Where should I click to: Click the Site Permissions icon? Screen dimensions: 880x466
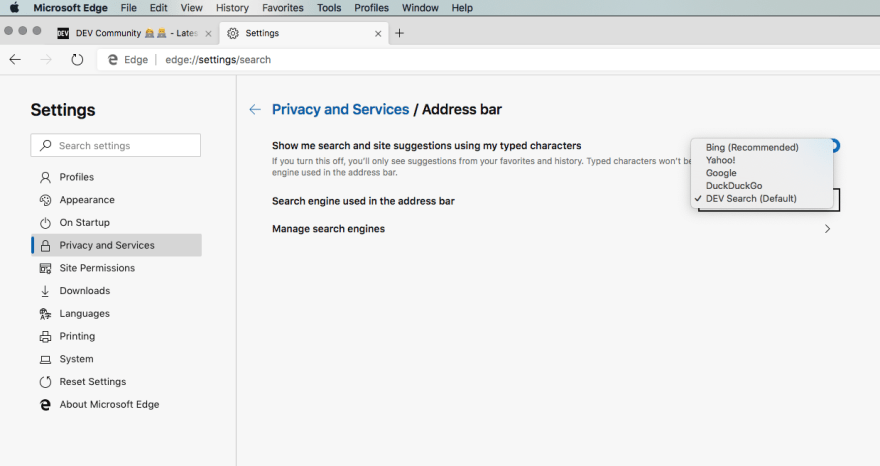tap(45, 268)
